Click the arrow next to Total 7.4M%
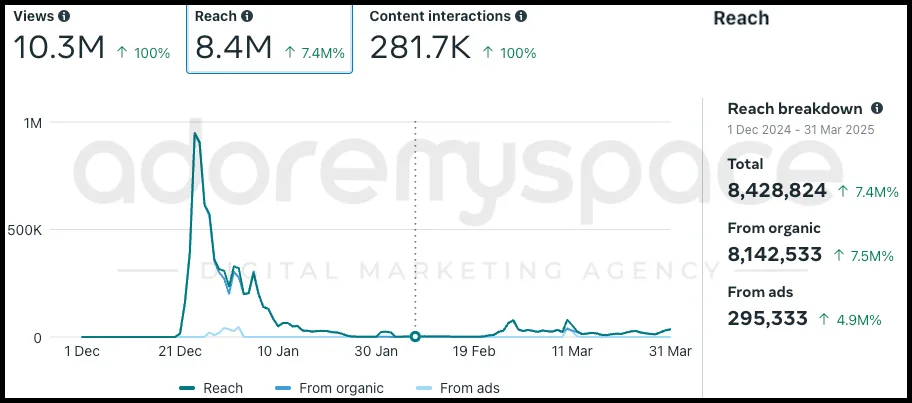 click(x=843, y=191)
